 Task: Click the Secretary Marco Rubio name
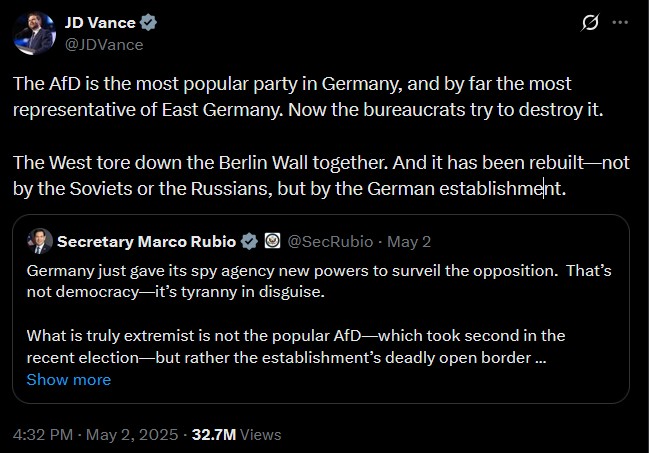coord(147,241)
